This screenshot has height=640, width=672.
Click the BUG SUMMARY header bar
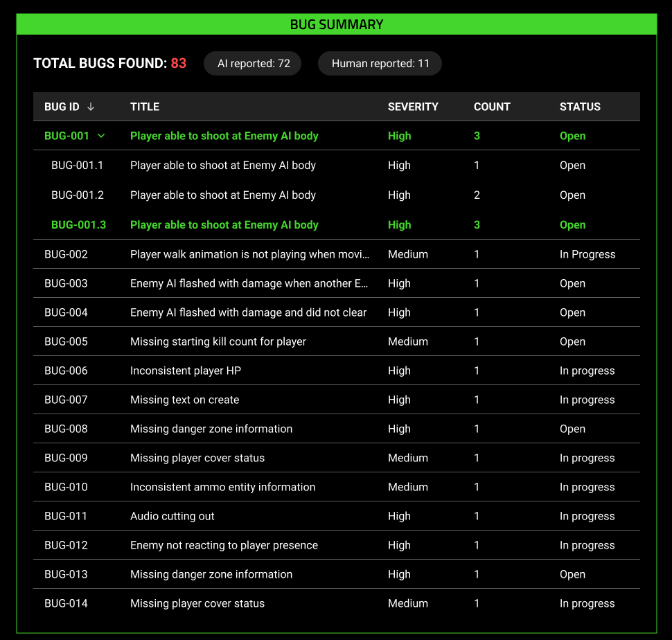click(x=337, y=24)
